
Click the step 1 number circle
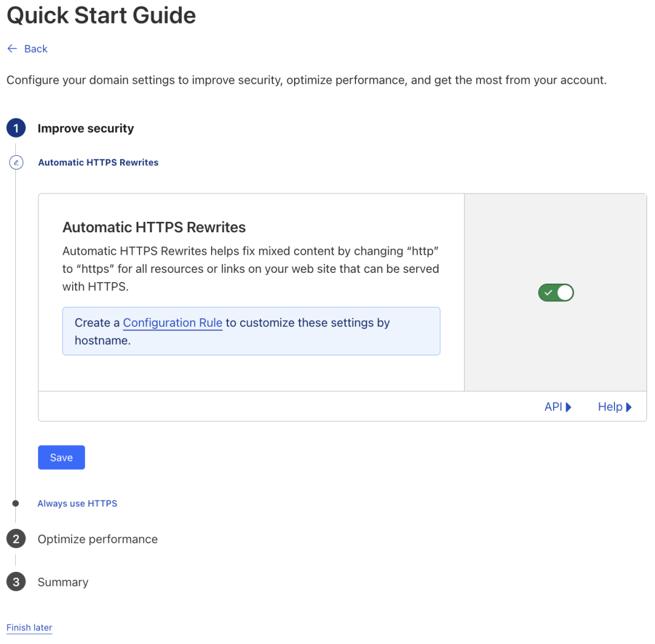click(16, 129)
